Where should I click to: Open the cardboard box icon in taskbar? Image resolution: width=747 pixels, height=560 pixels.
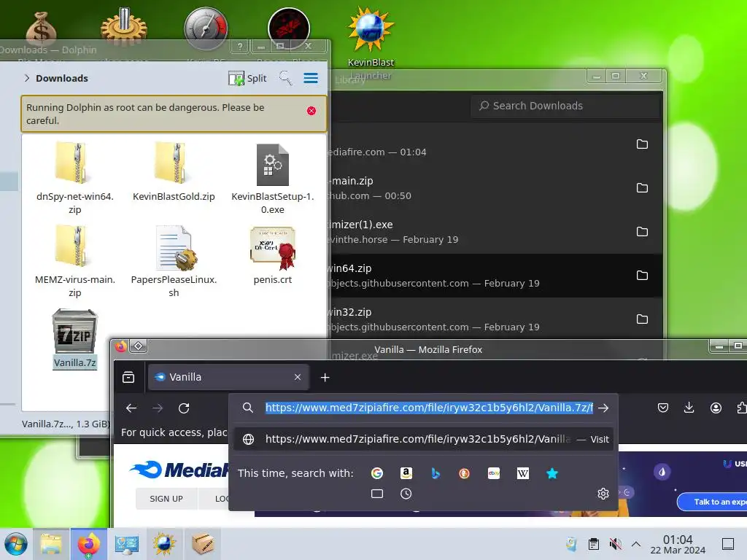pos(202,544)
